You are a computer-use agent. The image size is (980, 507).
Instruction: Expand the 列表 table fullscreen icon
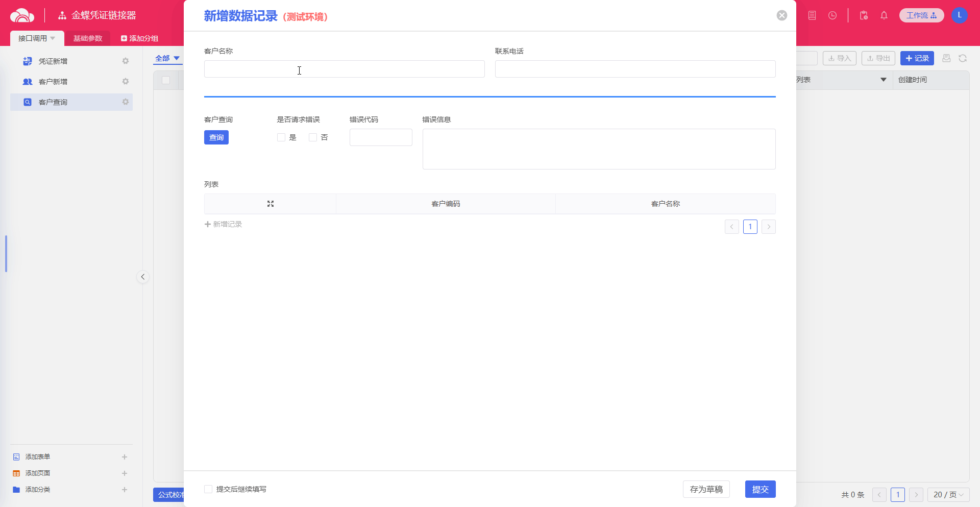tap(271, 204)
